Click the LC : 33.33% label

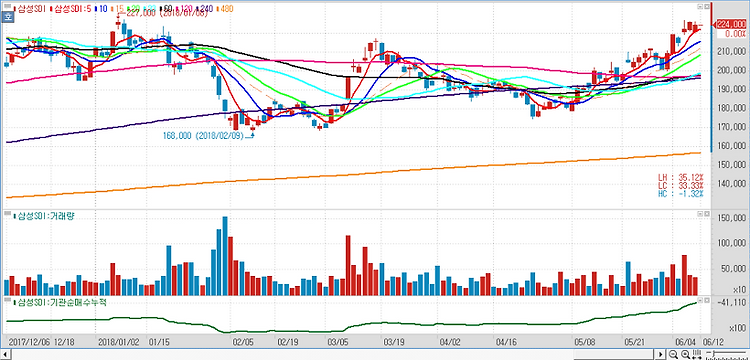[x=681, y=185]
